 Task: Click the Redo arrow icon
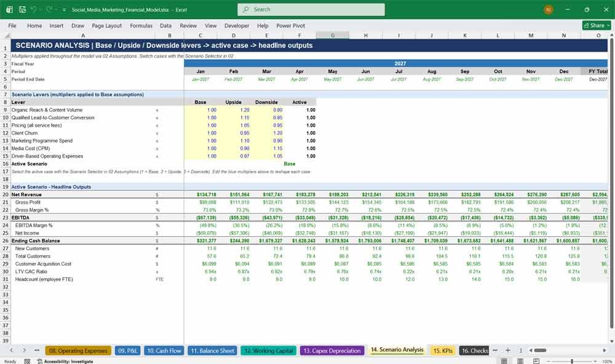pos(49,9)
